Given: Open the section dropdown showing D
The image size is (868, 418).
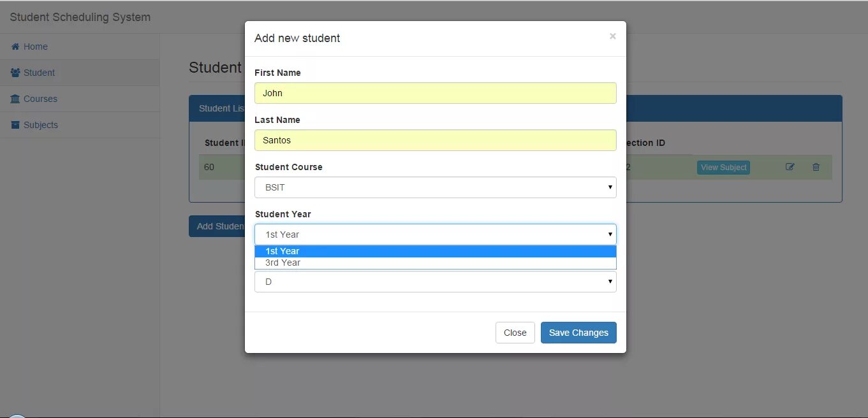Looking at the screenshot, I should [x=435, y=282].
